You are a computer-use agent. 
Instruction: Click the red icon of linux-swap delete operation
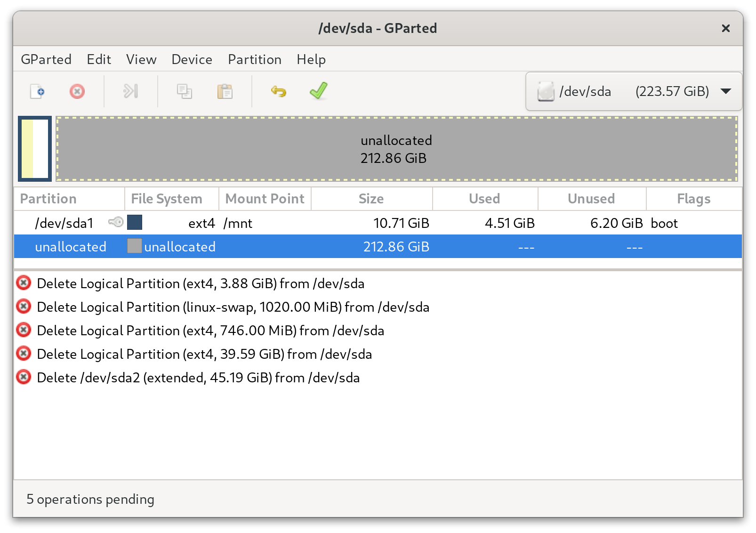click(24, 307)
